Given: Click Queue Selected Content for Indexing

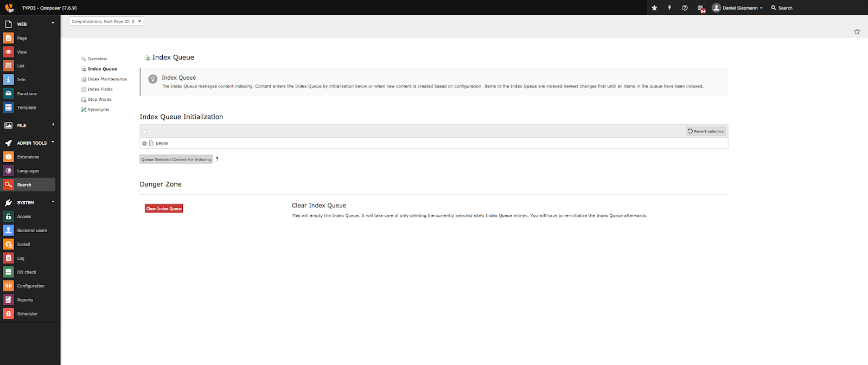Looking at the screenshot, I should [176, 159].
